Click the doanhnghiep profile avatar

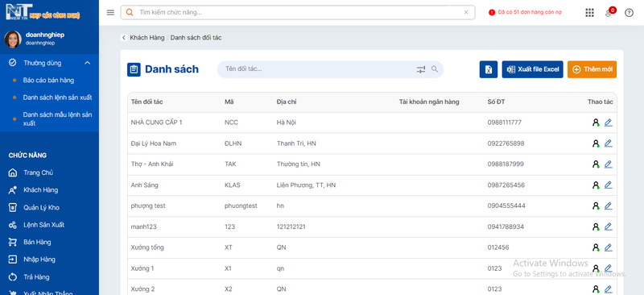click(13, 39)
